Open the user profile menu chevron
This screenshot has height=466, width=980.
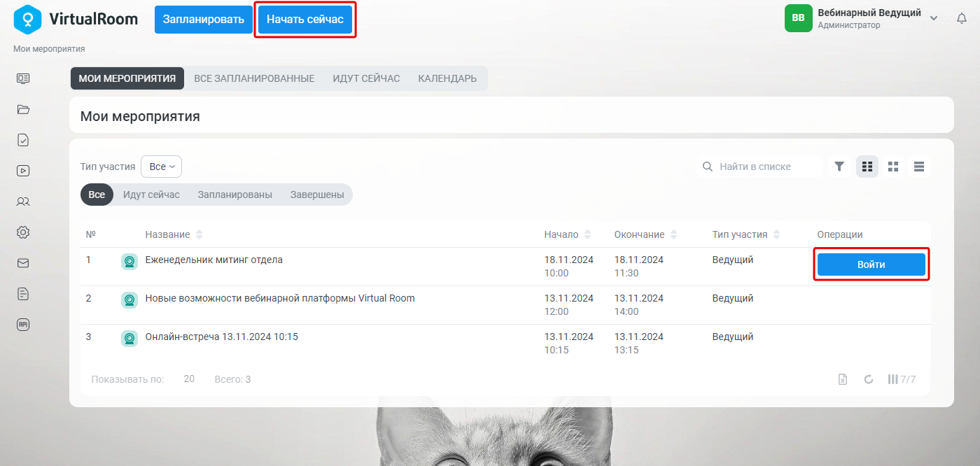[934, 18]
